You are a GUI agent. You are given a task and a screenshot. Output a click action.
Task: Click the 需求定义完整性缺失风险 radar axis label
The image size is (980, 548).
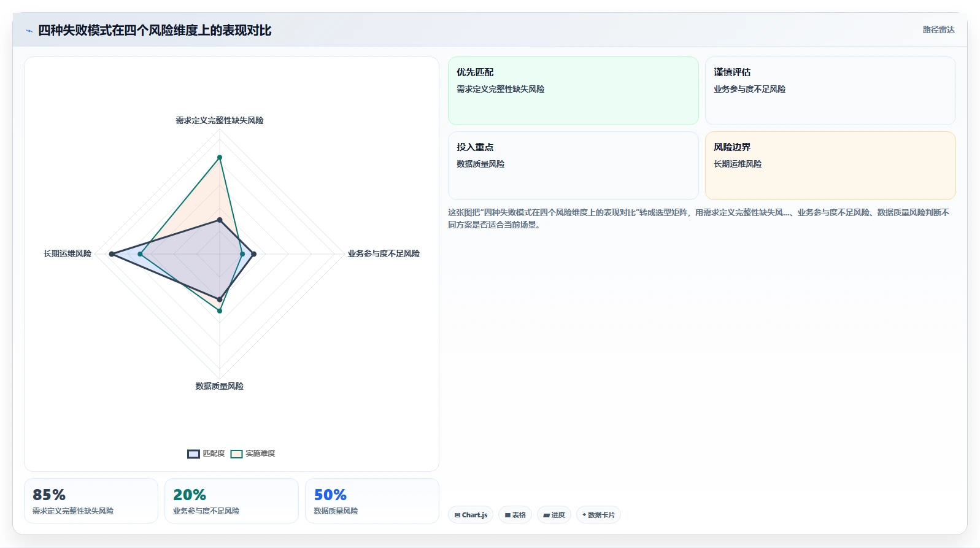click(220, 120)
